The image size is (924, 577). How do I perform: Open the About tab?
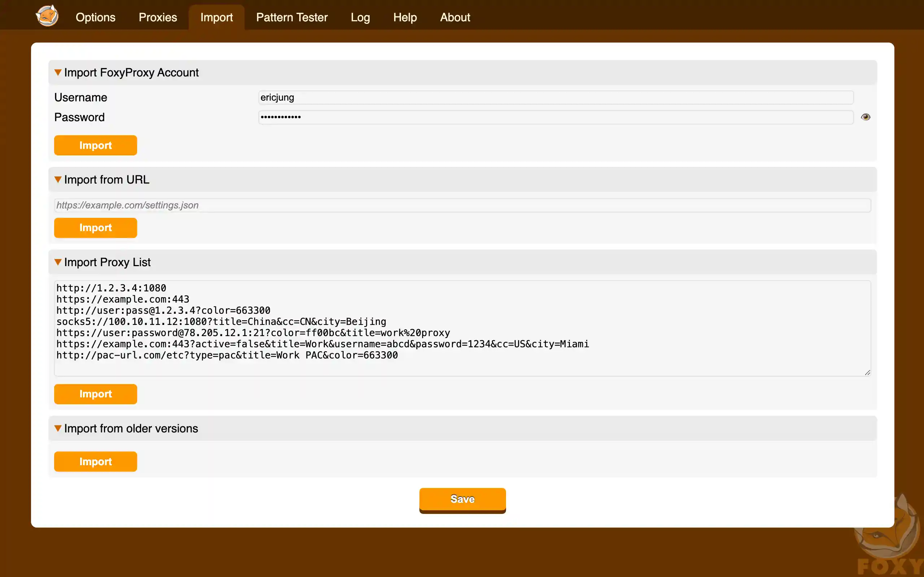point(455,17)
